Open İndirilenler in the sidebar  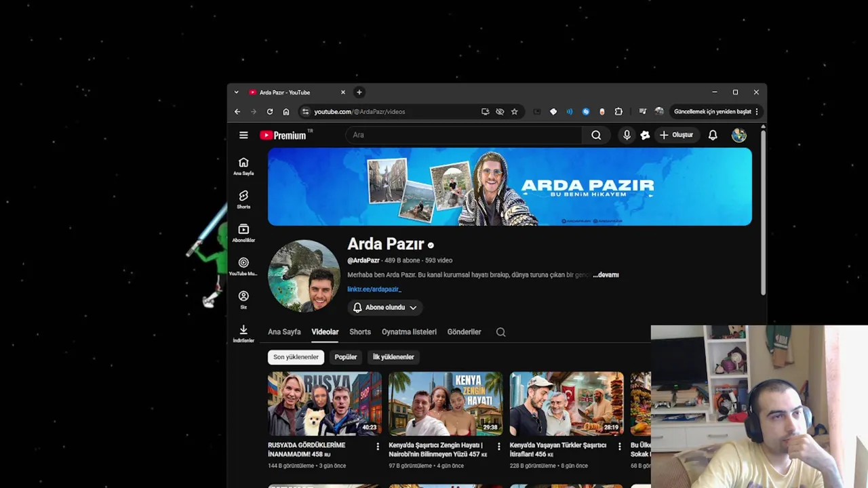[243, 333]
